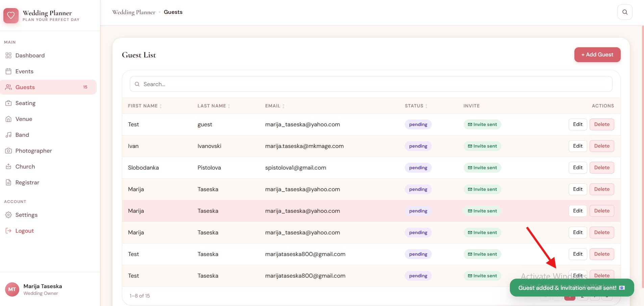Click the Band music note icon
Viewport: 644px width, 306px height.
[x=8, y=135]
